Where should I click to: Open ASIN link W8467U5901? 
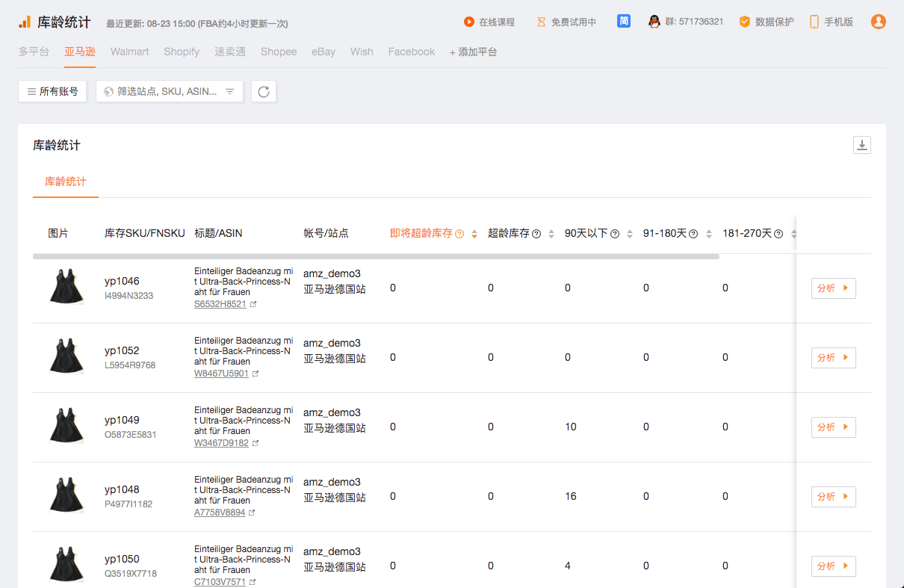click(x=221, y=374)
